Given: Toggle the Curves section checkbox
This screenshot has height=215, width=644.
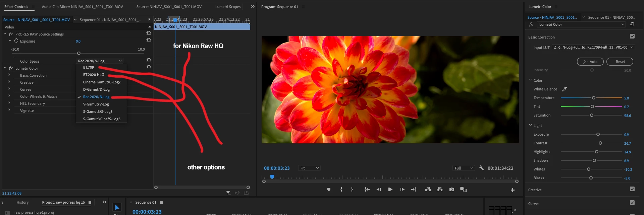Looking at the screenshot, I should click(x=632, y=203).
